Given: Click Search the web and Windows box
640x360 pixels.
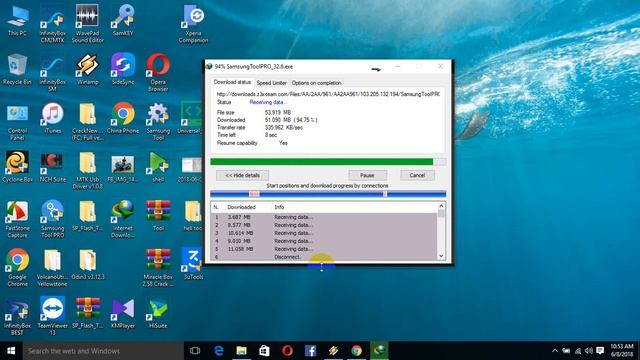Looking at the screenshot, I should pos(103,351).
